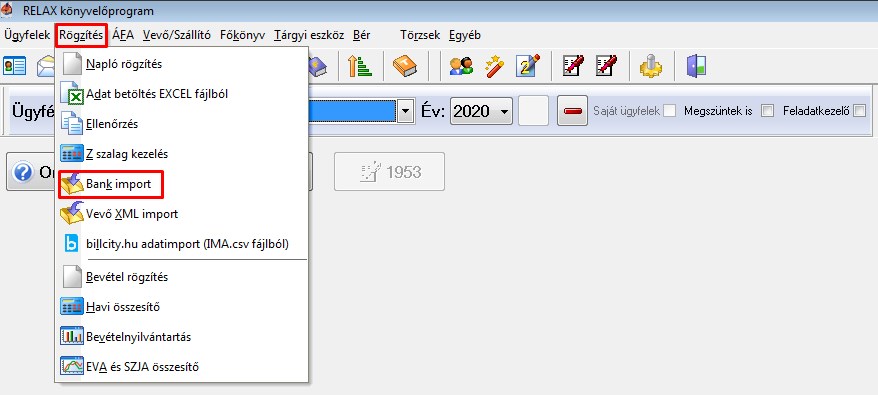Click the note with pencil number icon
The width and height of the screenshot is (878, 395).
click(528, 66)
